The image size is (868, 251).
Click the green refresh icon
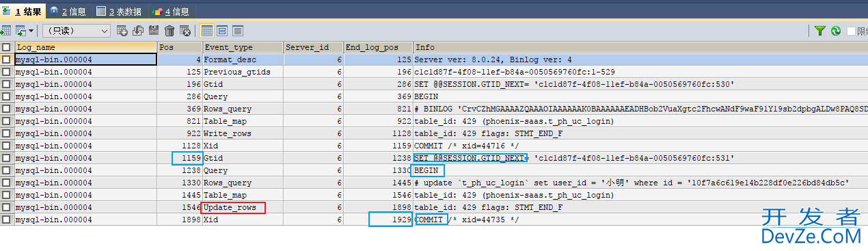[836, 31]
